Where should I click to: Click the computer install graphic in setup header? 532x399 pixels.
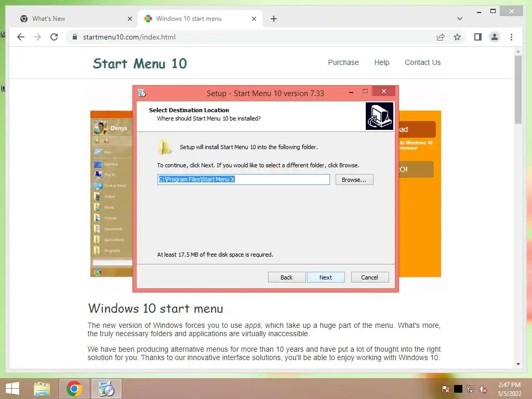(x=379, y=116)
